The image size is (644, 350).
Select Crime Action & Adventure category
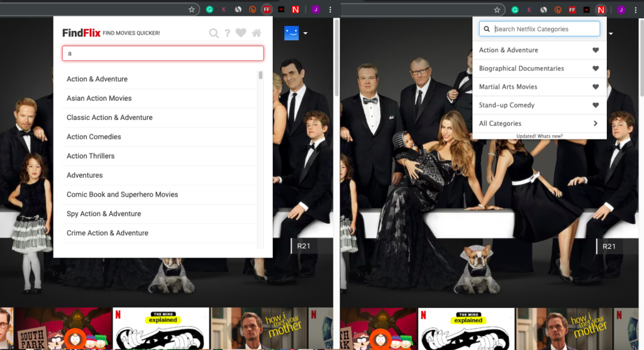click(160, 233)
